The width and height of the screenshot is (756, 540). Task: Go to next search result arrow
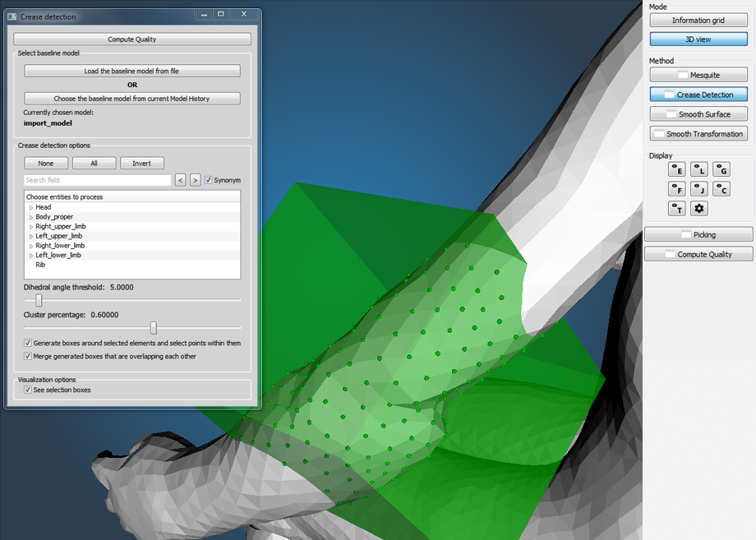195,180
